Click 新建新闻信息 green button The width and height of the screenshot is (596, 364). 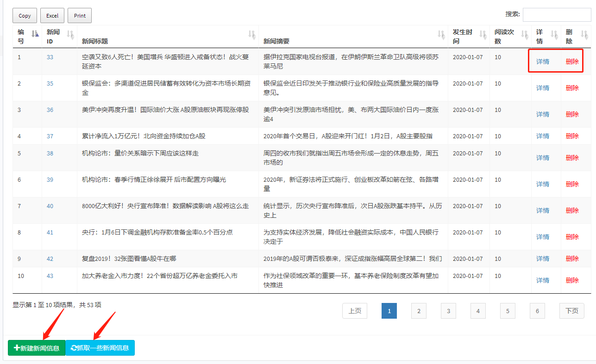click(37, 348)
